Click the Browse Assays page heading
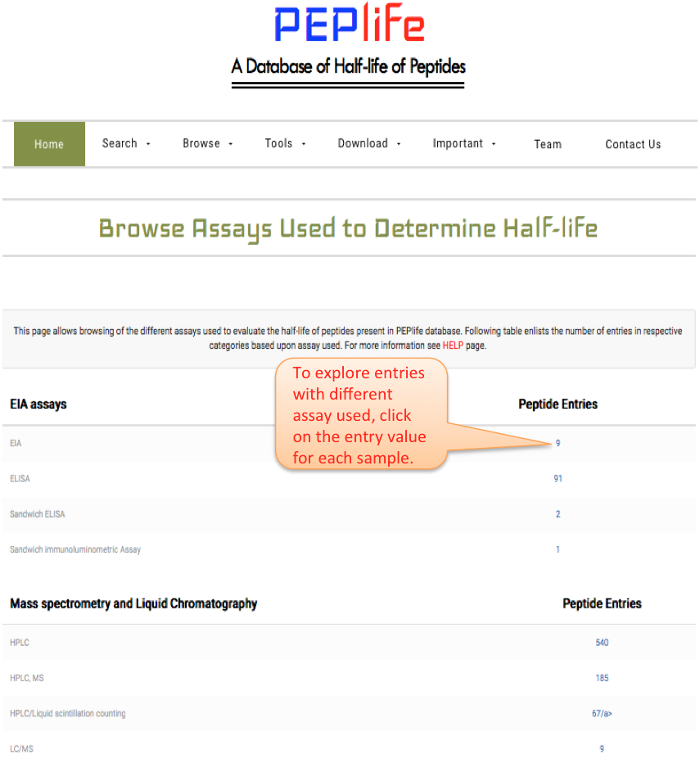 348,228
